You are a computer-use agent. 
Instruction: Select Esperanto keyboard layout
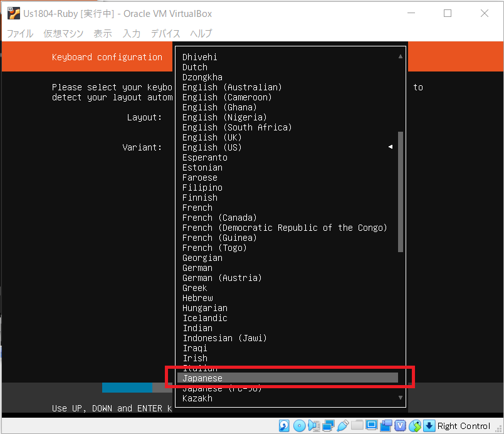[205, 157]
